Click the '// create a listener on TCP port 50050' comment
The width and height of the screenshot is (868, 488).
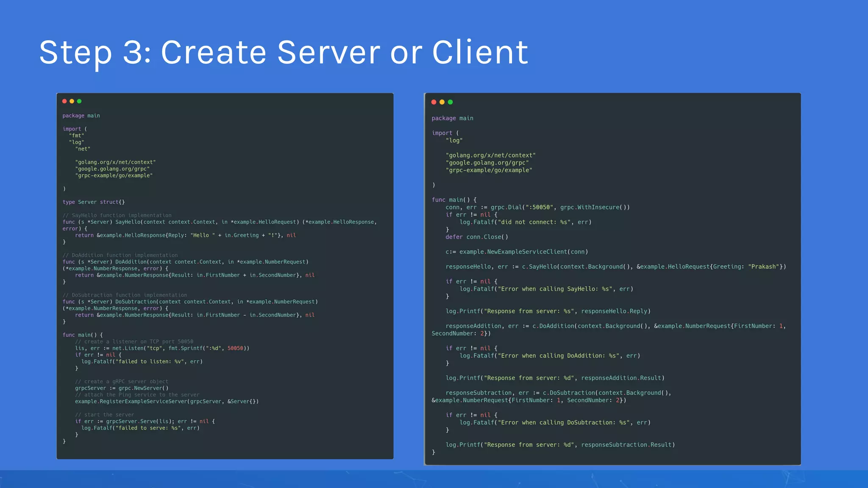pyautogui.click(x=134, y=341)
